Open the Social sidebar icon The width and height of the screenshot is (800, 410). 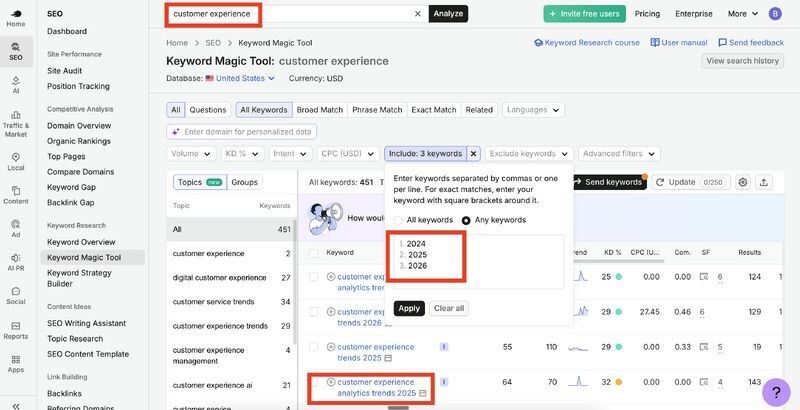click(16, 295)
